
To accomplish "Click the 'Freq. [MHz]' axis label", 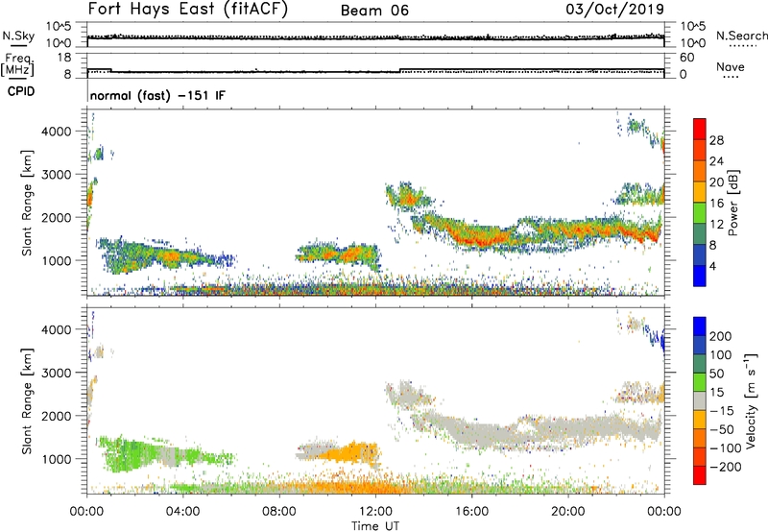I will (x=17, y=65).
